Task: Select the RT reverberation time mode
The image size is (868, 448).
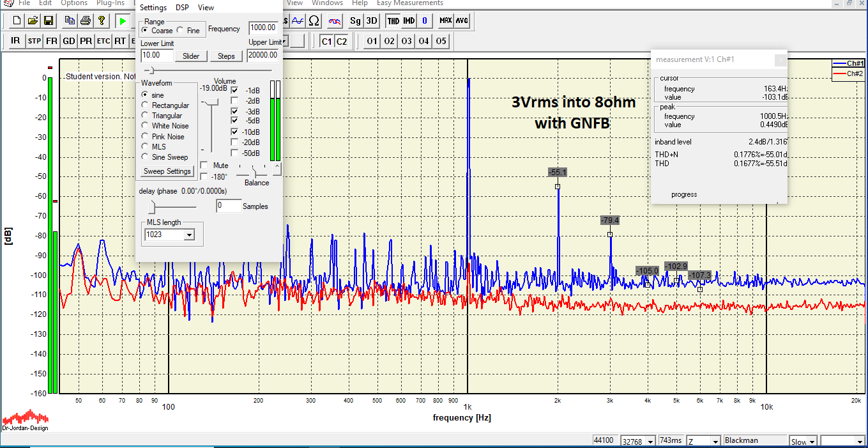Action: point(120,41)
